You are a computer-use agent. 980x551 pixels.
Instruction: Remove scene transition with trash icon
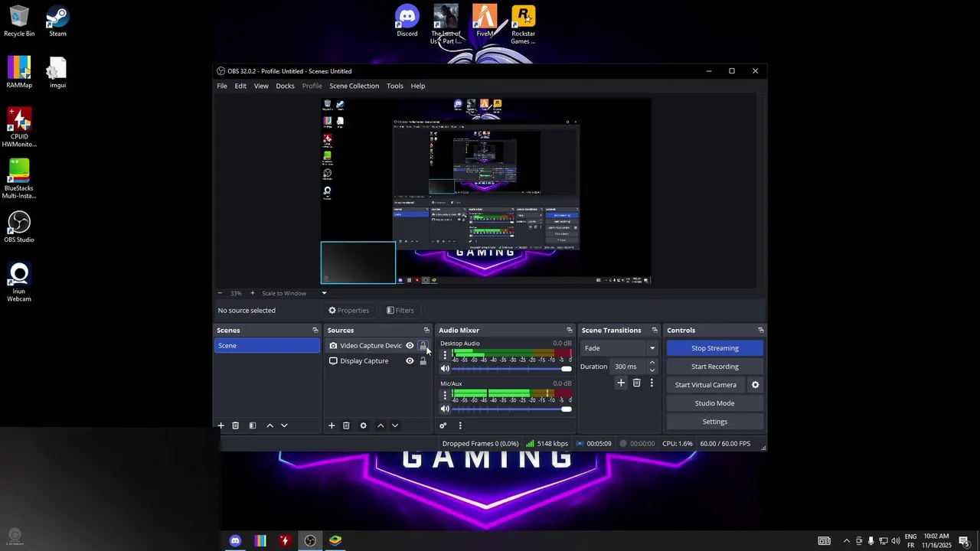pyautogui.click(x=636, y=383)
